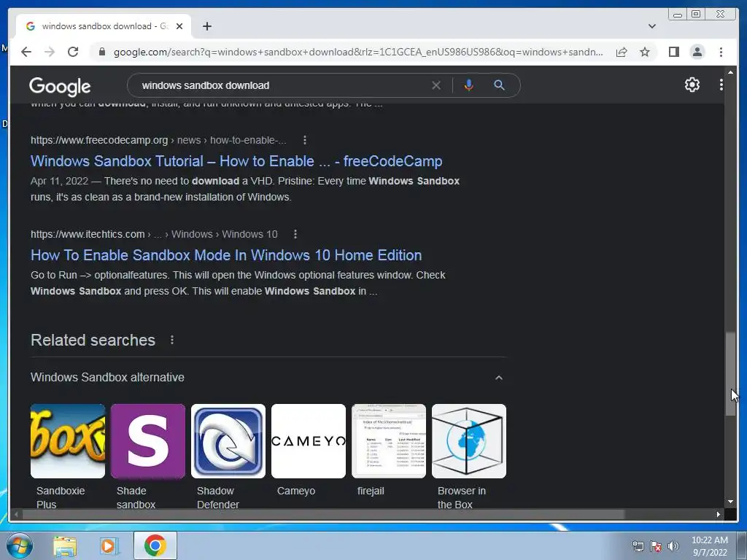Click the Sandboxie Plus label
The image size is (747, 560).
pyautogui.click(x=61, y=497)
